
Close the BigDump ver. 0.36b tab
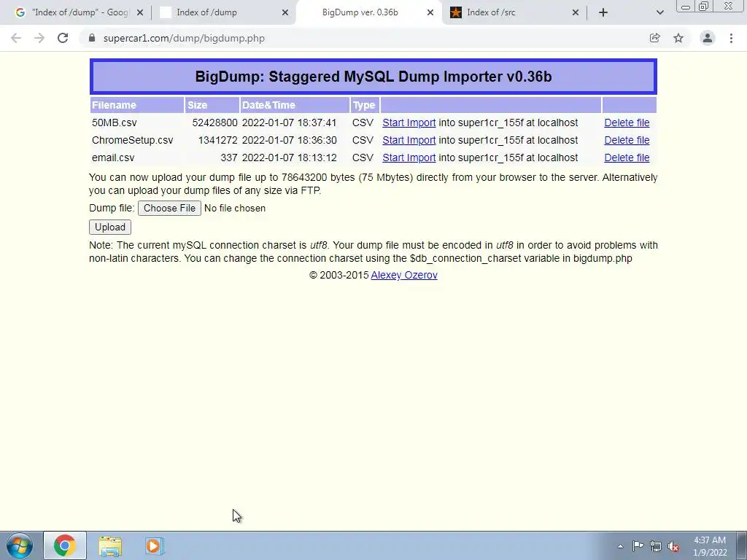pyautogui.click(x=430, y=12)
